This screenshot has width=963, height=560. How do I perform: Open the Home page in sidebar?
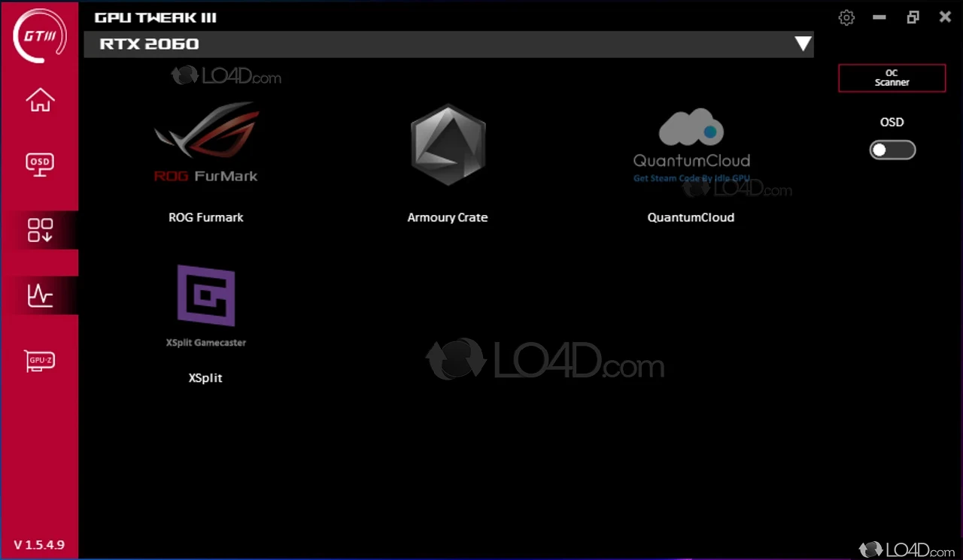pos(40,100)
